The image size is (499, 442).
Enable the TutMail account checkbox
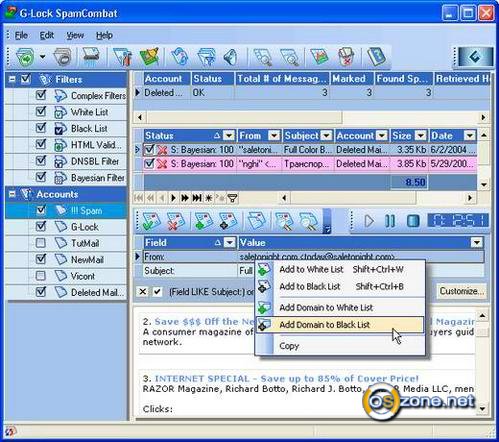click(x=41, y=243)
